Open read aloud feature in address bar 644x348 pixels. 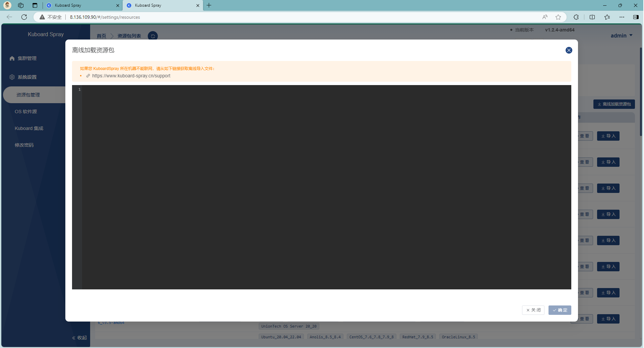coord(545,17)
